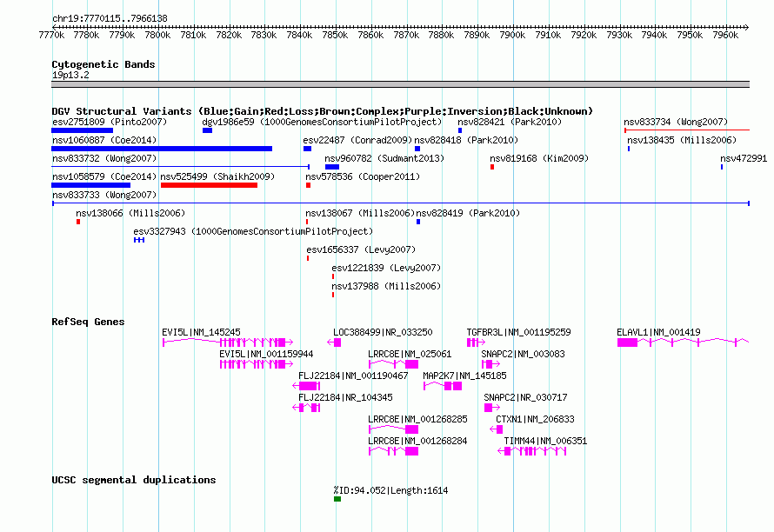Select the SNAPC2|NM_003083 gene glyph

pos(490,364)
